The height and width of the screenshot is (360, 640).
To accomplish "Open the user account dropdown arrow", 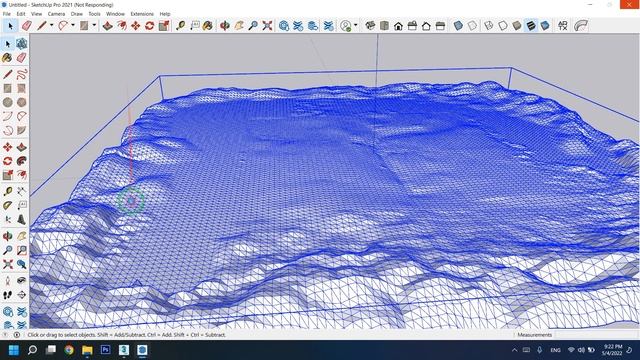I will 356,25.
